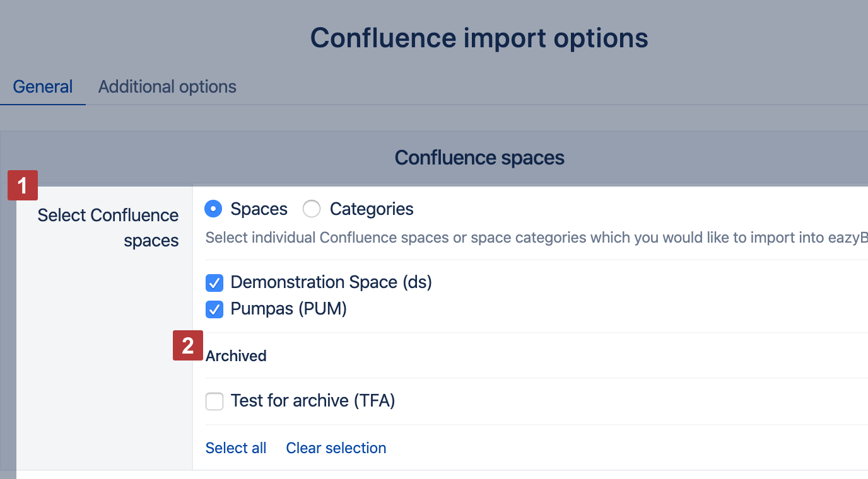Click the Select all link

tap(236, 448)
